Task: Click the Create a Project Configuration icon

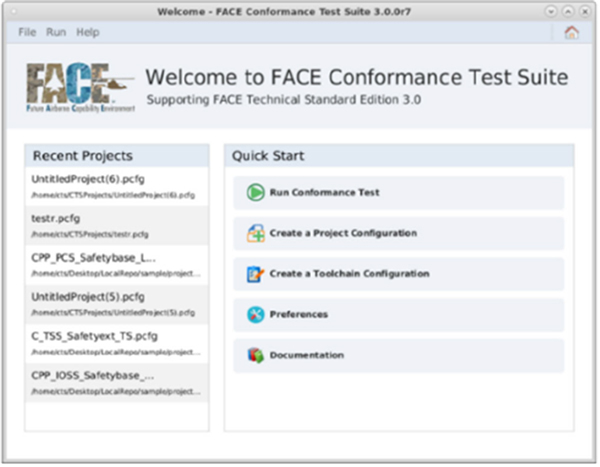Action: (x=255, y=233)
